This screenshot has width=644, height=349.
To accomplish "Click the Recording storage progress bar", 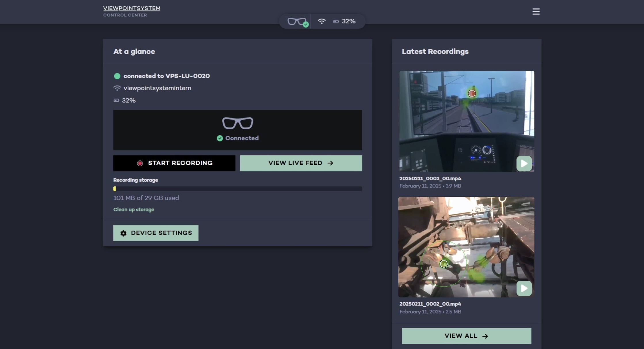I will (238, 189).
